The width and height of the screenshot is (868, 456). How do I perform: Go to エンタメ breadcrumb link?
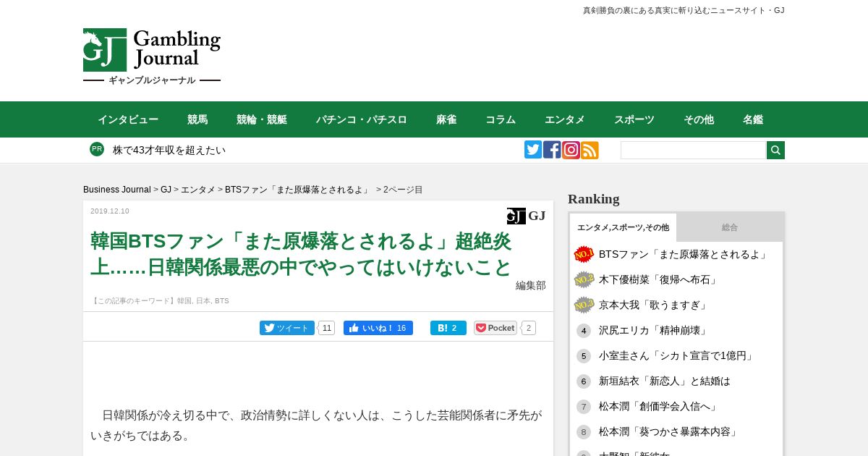[198, 190]
